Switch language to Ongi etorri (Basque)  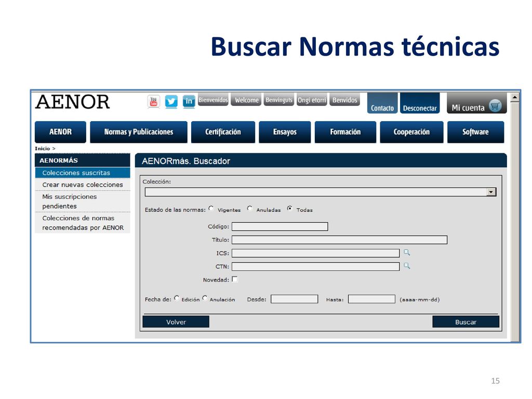pyautogui.click(x=312, y=100)
